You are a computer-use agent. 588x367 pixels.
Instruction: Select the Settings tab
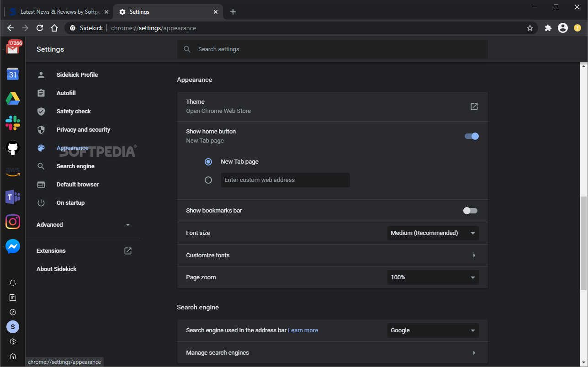pos(167,12)
